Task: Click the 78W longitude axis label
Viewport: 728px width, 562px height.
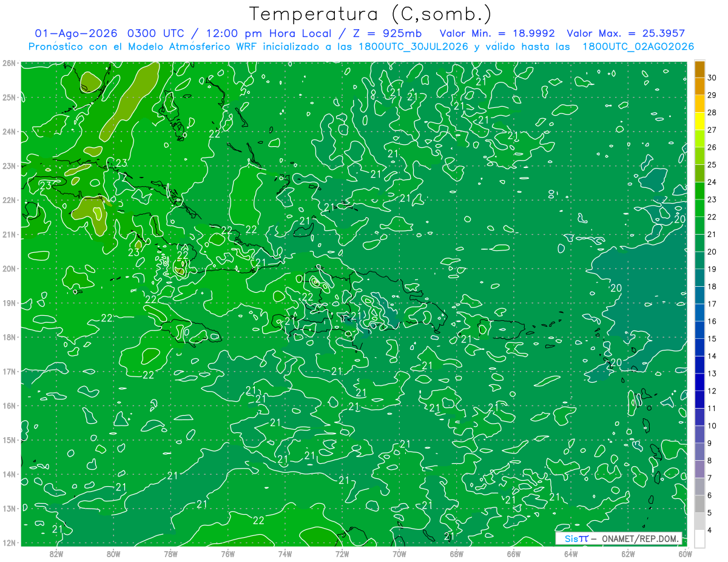Action: click(x=170, y=554)
